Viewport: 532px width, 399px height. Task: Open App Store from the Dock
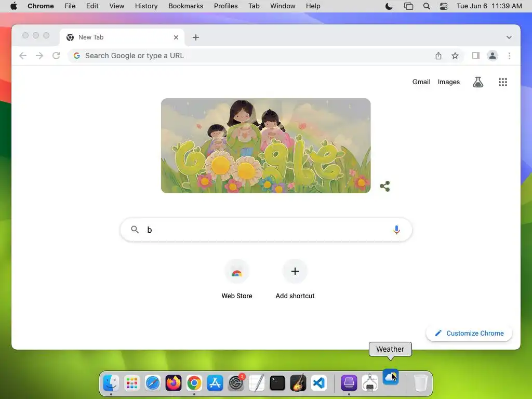[215, 383]
